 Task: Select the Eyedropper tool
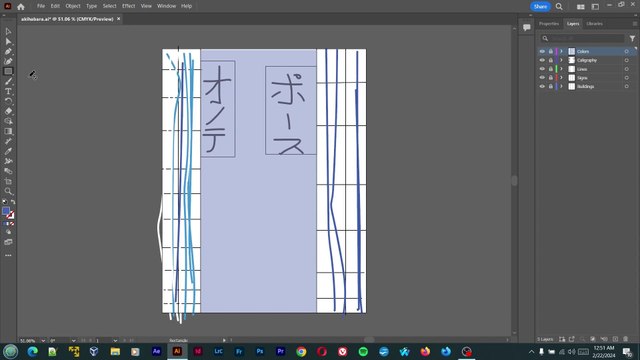pyautogui.click(x=8, y=151)
